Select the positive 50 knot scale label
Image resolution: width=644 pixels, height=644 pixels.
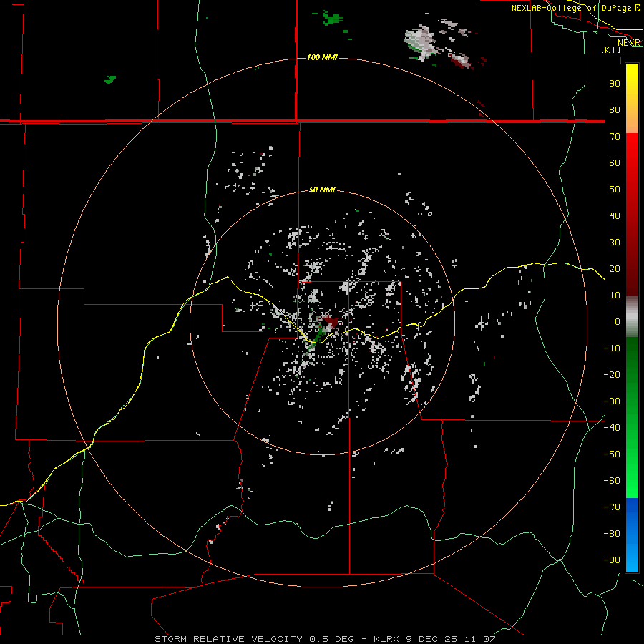pos(615,190)
